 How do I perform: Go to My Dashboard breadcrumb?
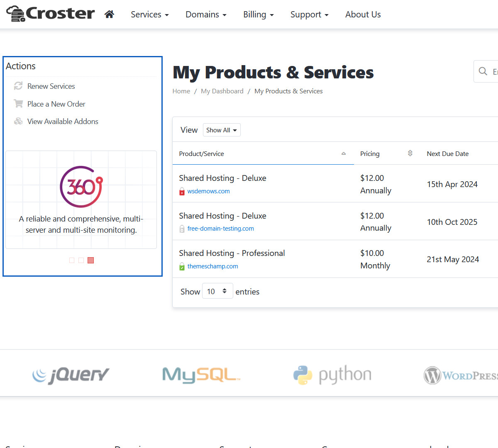222,91
